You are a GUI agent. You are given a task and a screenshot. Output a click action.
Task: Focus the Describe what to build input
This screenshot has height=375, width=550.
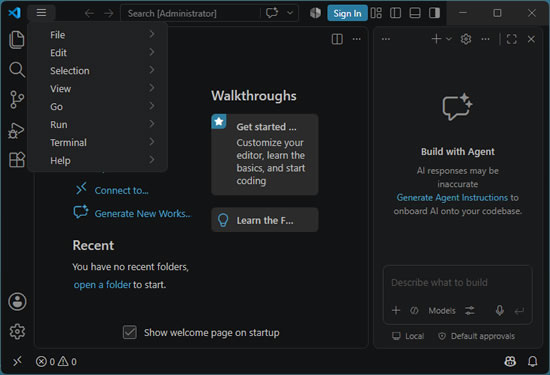click(x=457, y=282)
